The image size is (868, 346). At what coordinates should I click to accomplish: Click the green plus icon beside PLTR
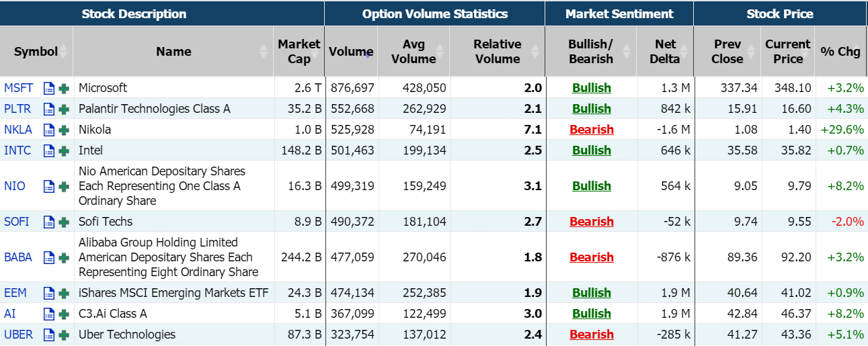pyautogui.click(x=64, y=109)
